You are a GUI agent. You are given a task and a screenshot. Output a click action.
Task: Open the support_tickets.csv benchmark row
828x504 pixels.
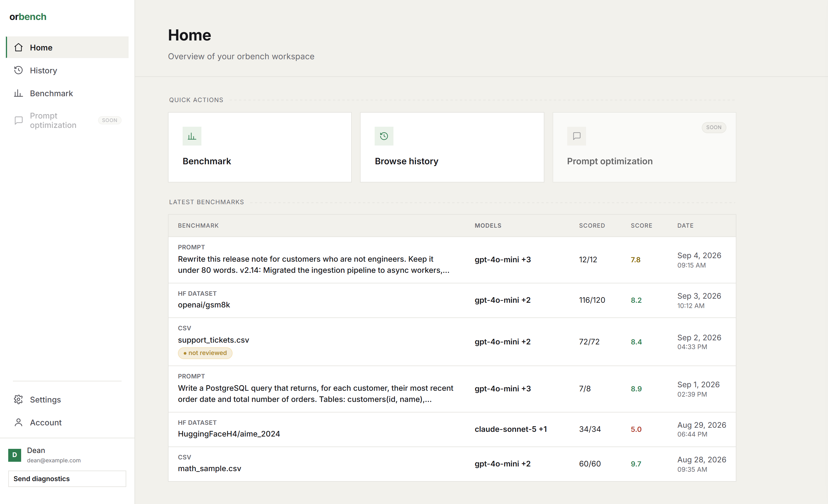point(452,341)
